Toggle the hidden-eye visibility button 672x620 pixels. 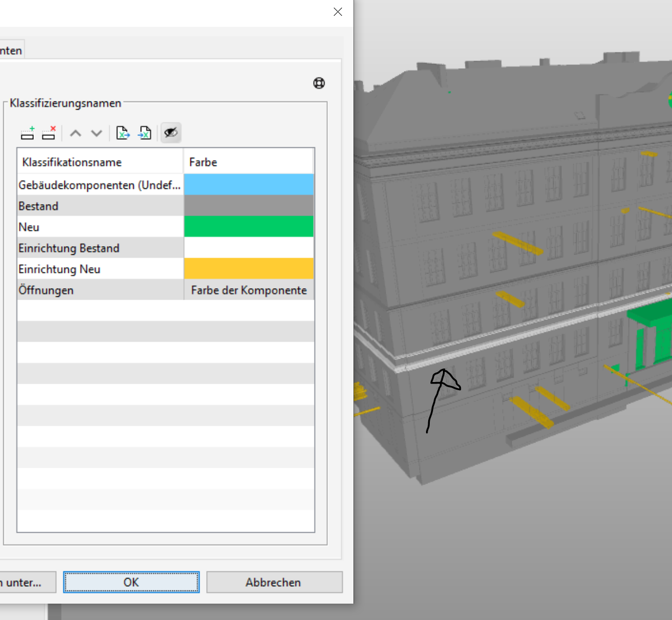click(171, 133)
